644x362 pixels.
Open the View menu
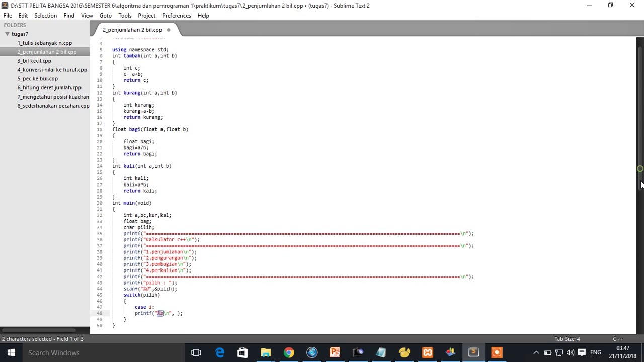[87, 16]
